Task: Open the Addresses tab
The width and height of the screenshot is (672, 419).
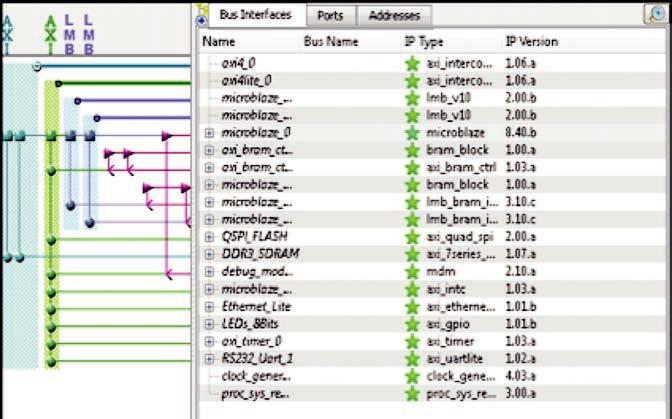Action: (394, 16)
